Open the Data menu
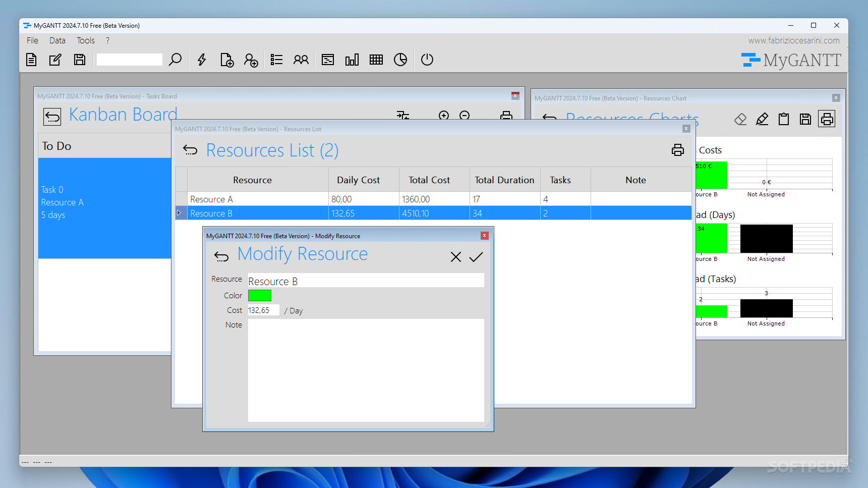Screen dimensions: 868x488 coord(57,40)
